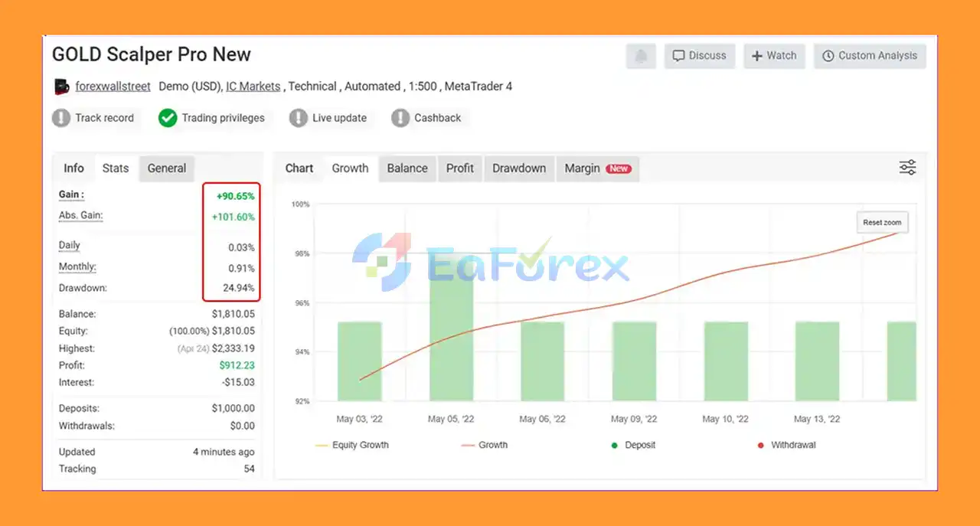Click the $0.00 withdrawals value

(242, 426)
